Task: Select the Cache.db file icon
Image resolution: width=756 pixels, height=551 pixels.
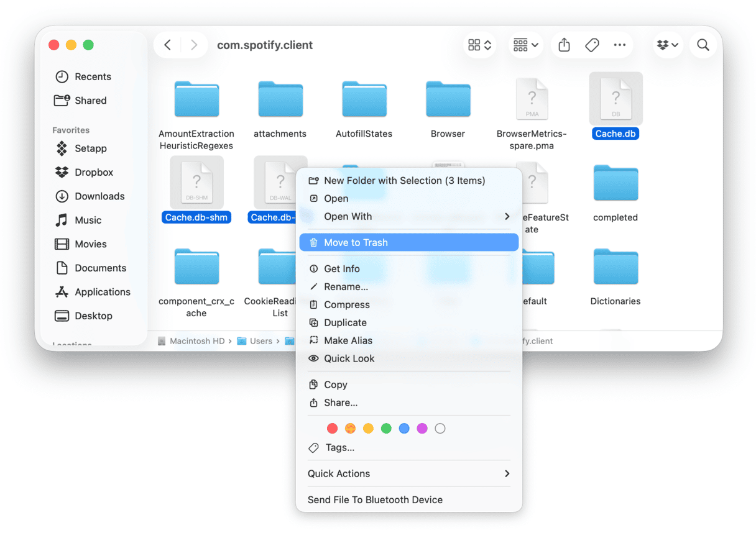Action: 615,99
